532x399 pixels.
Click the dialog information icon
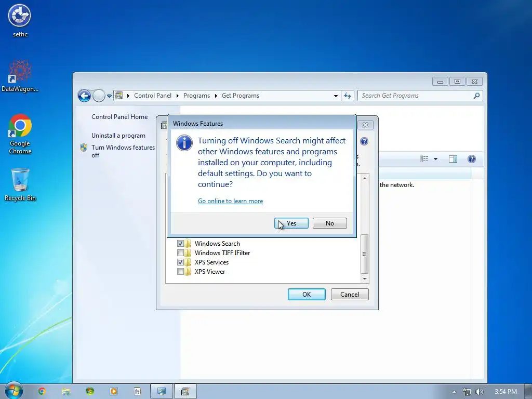[x=184, y=143]
